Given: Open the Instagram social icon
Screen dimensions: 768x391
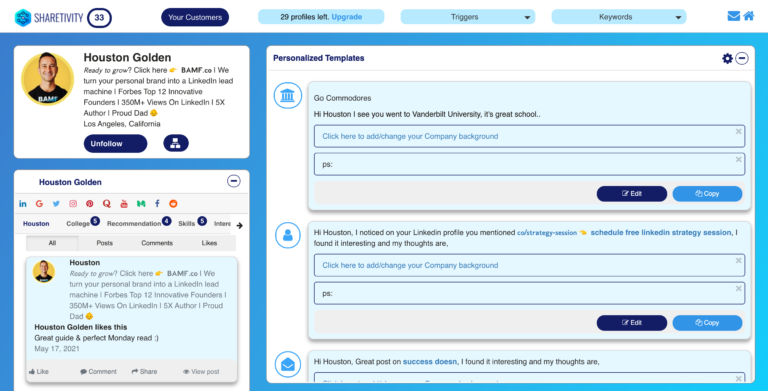Looking at the screenshot, I should 73,204.
